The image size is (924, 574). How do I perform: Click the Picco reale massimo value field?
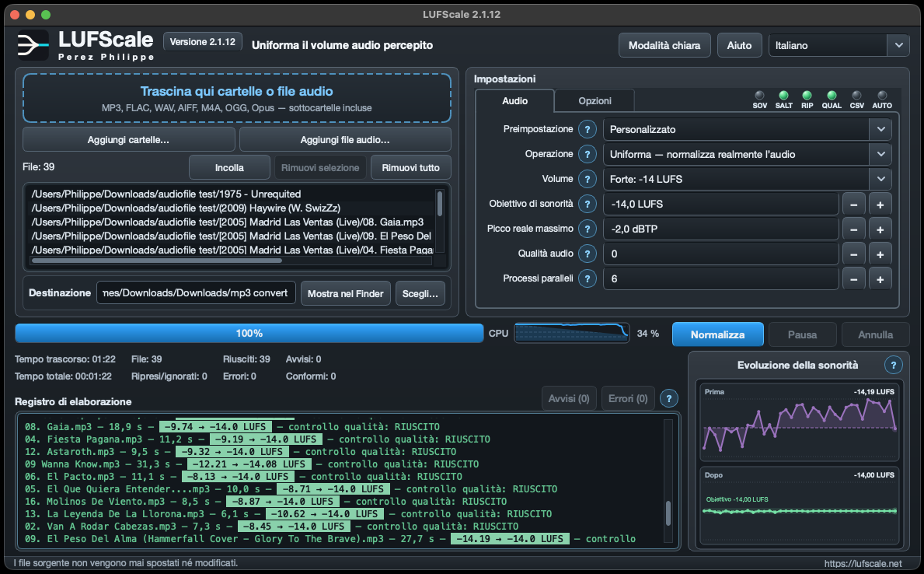[x=720, y=229]
